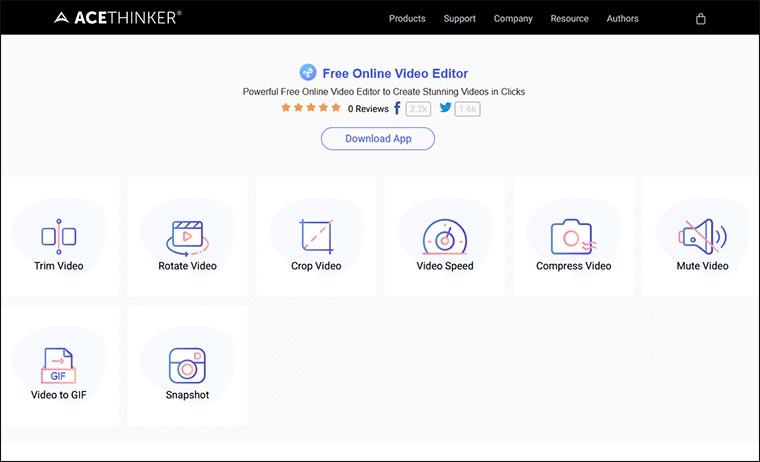Click the Compress Video label
The height and width of the screenshot is (462, 760).
(573, 266)
